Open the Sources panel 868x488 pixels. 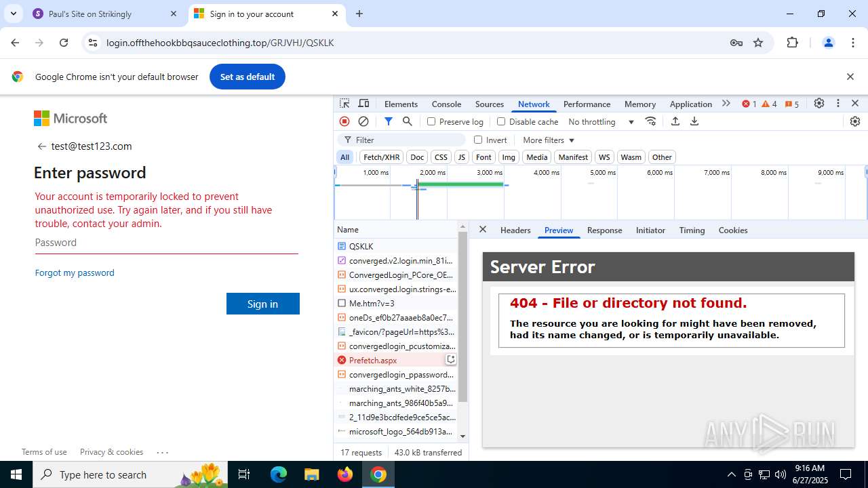tap(490, 104)
